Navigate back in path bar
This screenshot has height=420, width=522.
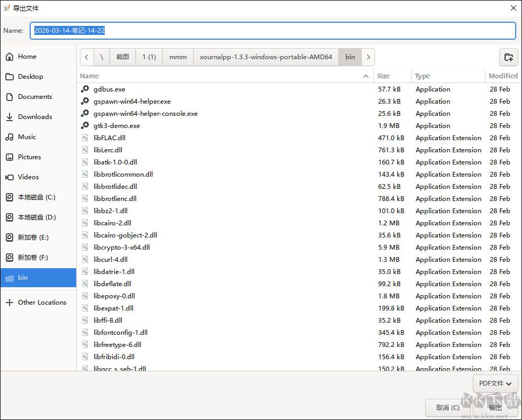87,57
